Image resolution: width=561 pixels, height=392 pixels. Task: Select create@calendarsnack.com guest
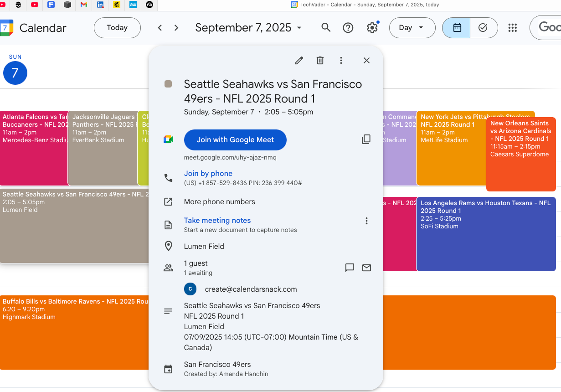(251, 289)
